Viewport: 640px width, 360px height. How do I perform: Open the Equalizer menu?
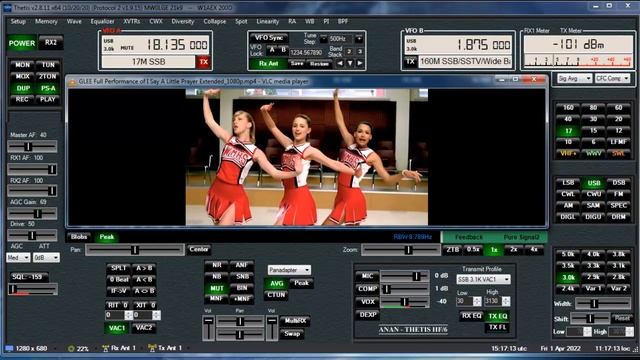pos(102,21)
